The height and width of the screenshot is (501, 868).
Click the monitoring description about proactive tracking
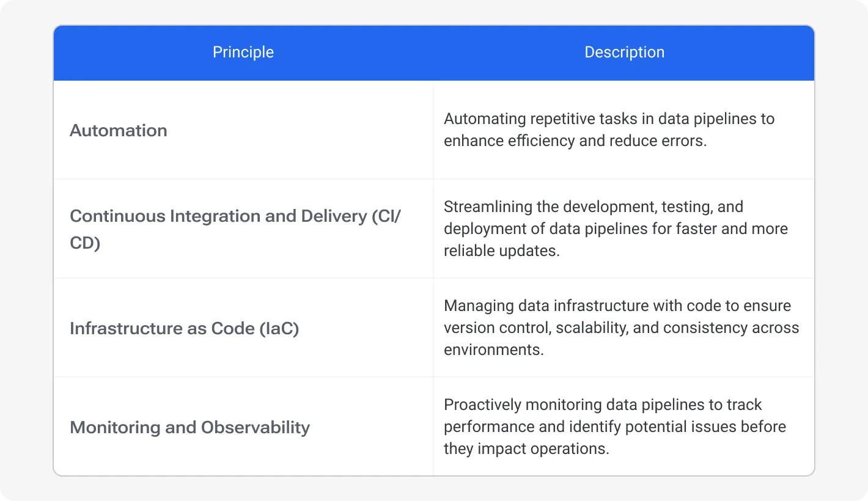pos(615,426)
